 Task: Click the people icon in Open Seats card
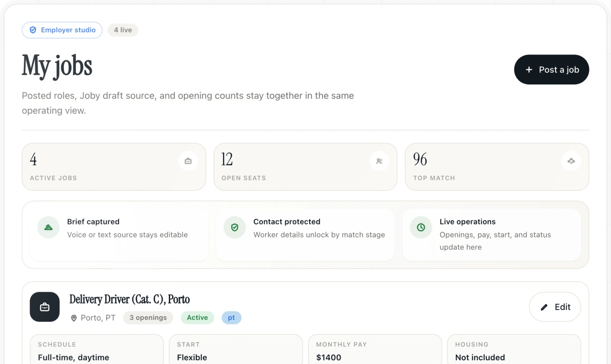pos(379,161)
